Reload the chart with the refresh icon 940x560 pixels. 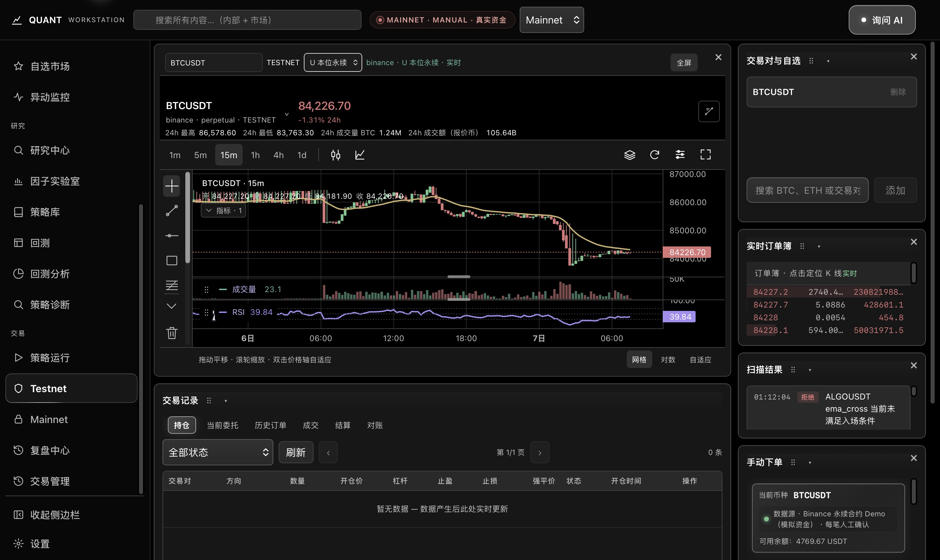pyautogui.click(x=655, y=155)
